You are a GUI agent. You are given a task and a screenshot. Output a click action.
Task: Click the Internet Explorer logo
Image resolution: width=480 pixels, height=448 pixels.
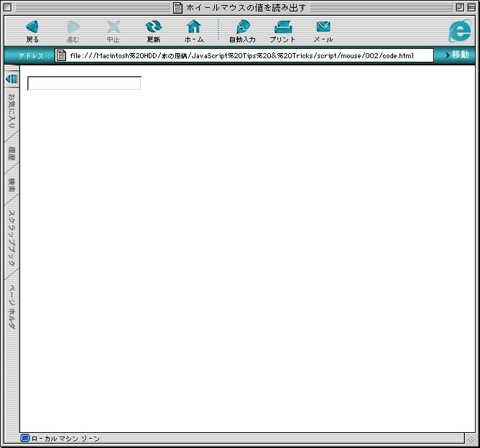(x=459, y=31)
